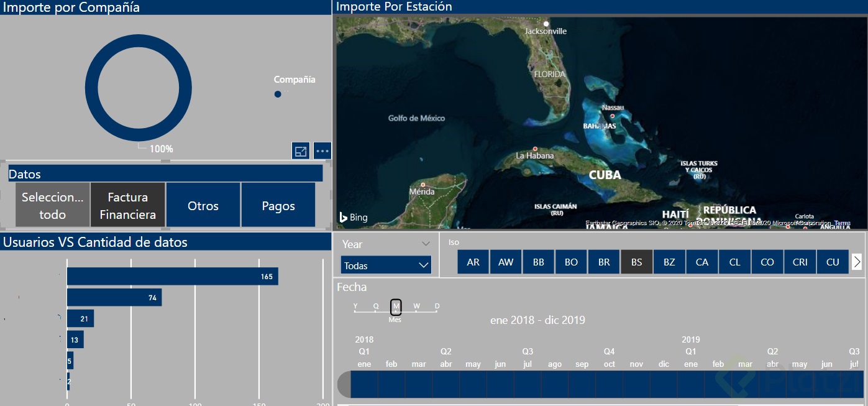868x406 pixels.
Task: Set timeline granularity to Quarter (Q)
Action: [376, 307]
